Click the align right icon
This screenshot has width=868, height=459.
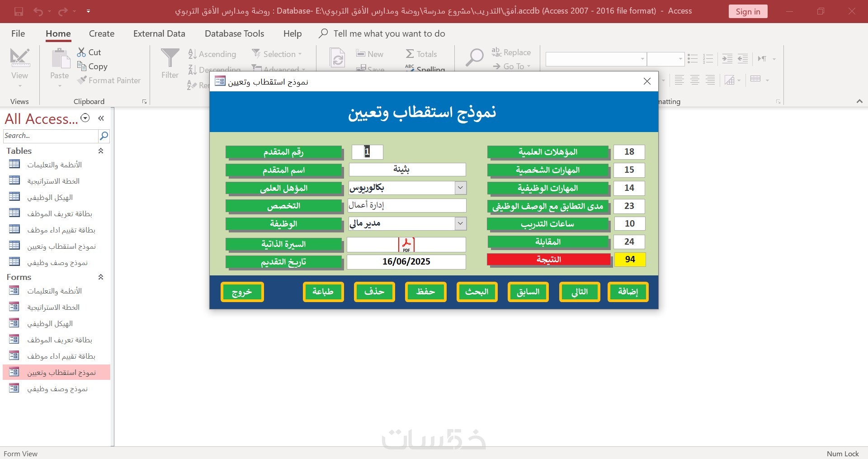click(x=711, y=80)
